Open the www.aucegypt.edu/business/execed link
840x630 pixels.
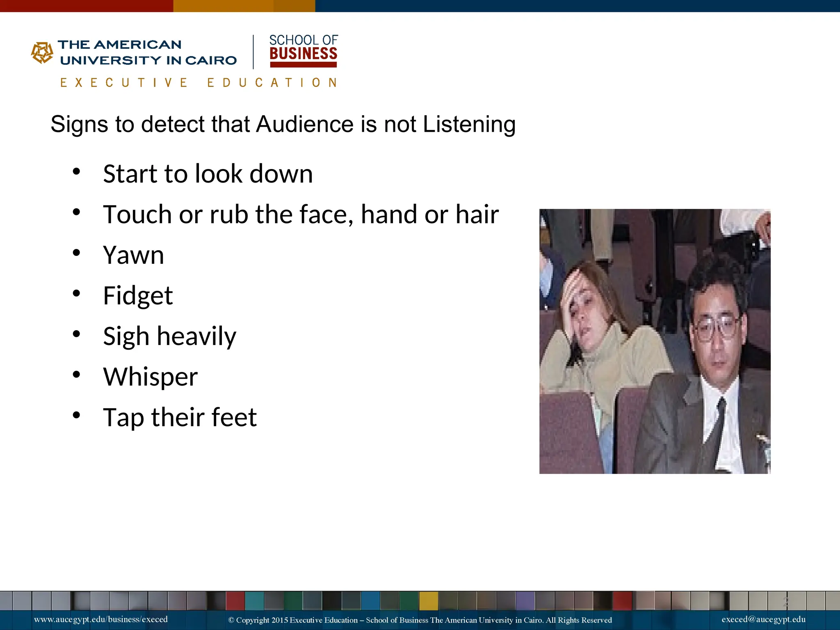[x=101, y=619]
